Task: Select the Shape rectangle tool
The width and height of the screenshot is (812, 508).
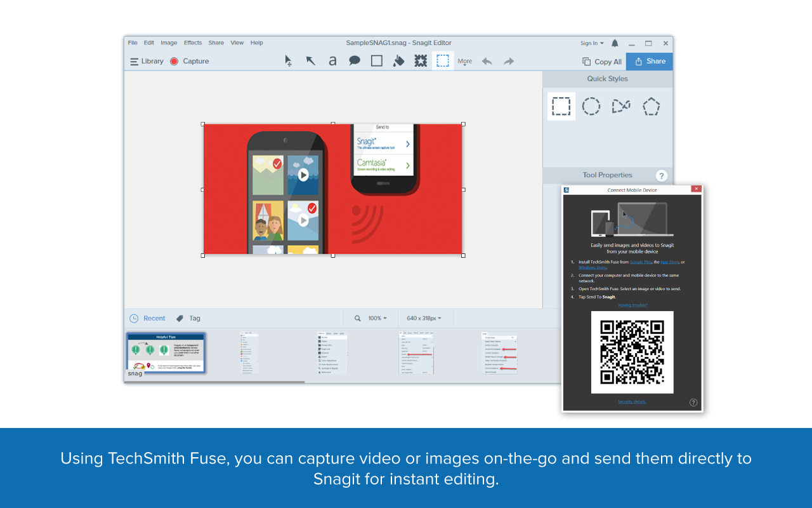Action: pyautogui.click(x=377, y=61)
